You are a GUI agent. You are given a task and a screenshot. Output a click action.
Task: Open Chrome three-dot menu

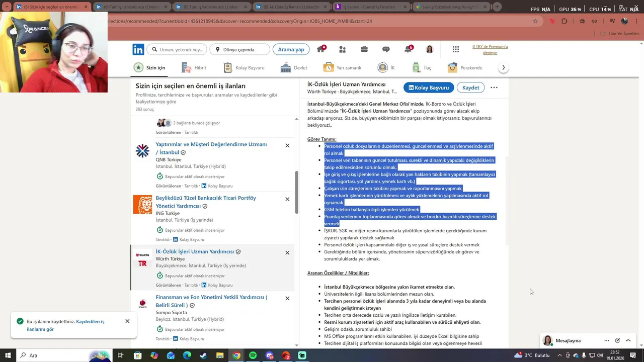636,21
